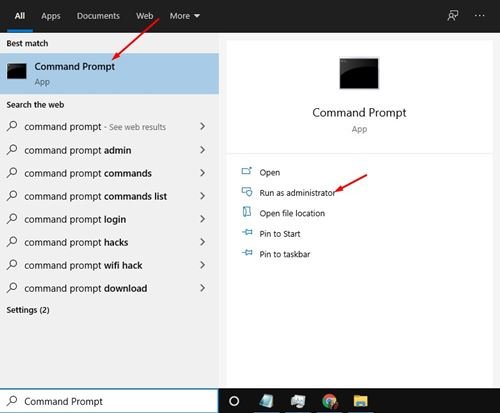Expand the 'command prompt download' chevron

click(x=202, y=288)
